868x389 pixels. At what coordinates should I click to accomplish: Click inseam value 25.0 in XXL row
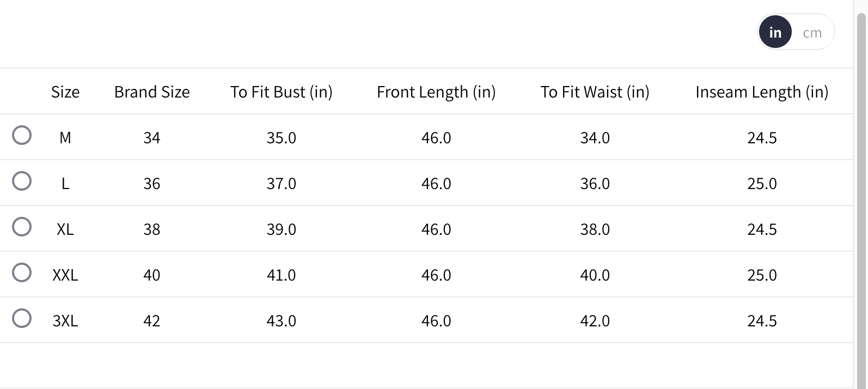pos(761,275)
